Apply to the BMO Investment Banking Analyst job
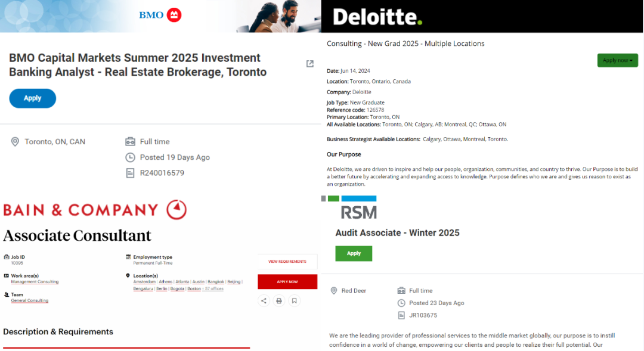 pyautogui.click(x=32, y=98)
